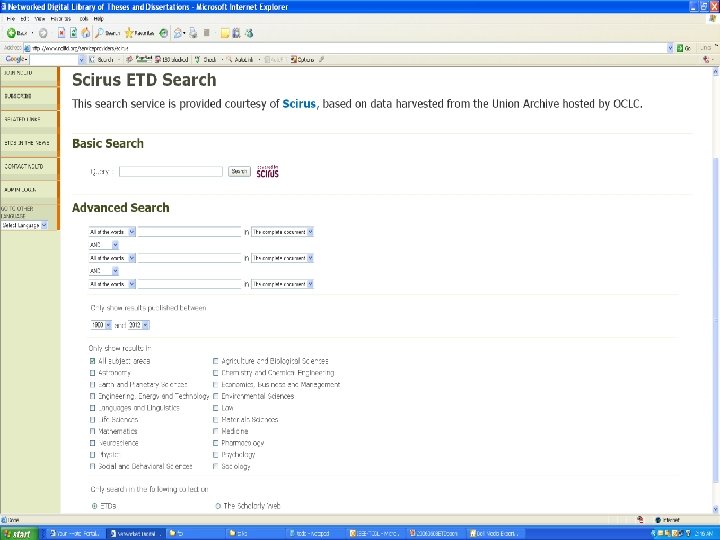Click the Forward navigation arrow

[x=43, y=33]
